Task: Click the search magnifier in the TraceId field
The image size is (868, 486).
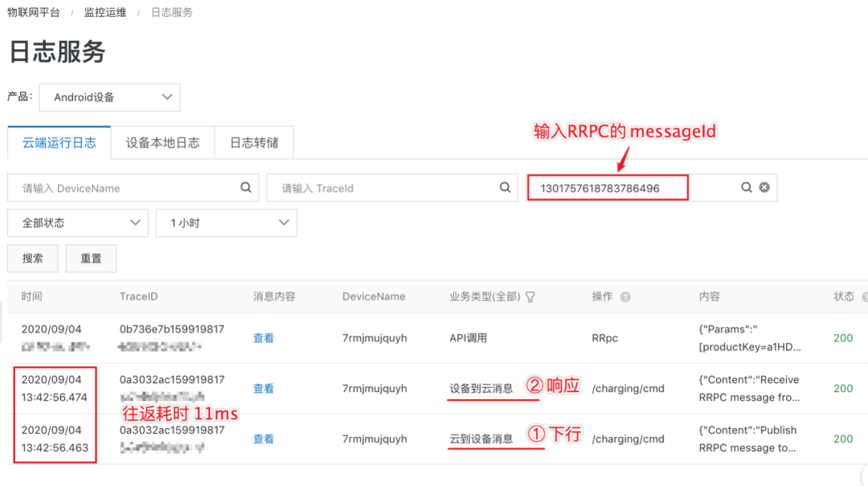Action: coord(505,186)
